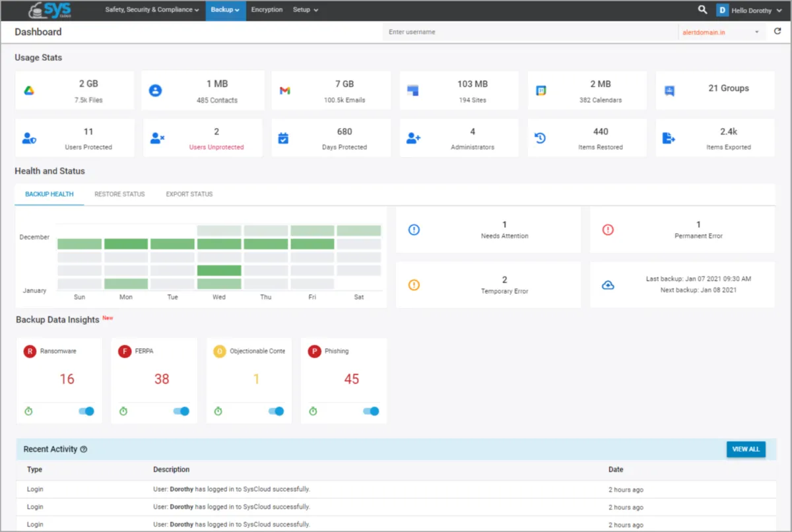
Task: Open search with the magnifier icon
Action: coord(702,10)
